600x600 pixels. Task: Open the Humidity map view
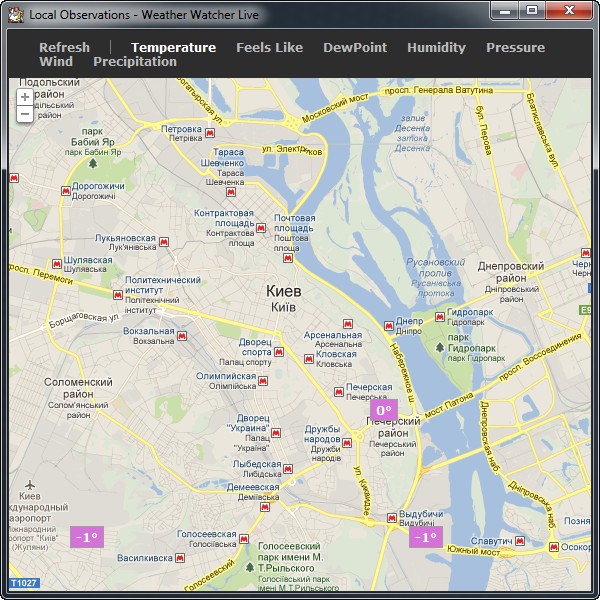(436, 47)
